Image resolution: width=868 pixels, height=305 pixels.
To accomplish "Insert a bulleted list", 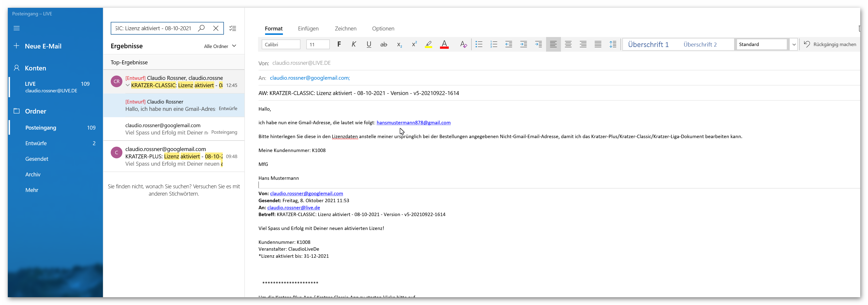I will pos(479,44).
